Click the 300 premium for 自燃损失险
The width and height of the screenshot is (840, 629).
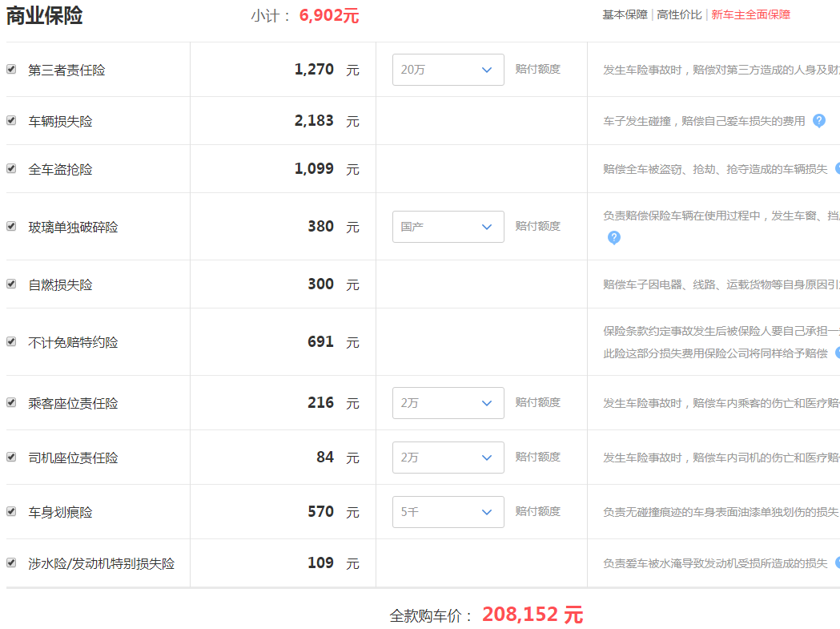pyautogui.click(x=321, y=284)
